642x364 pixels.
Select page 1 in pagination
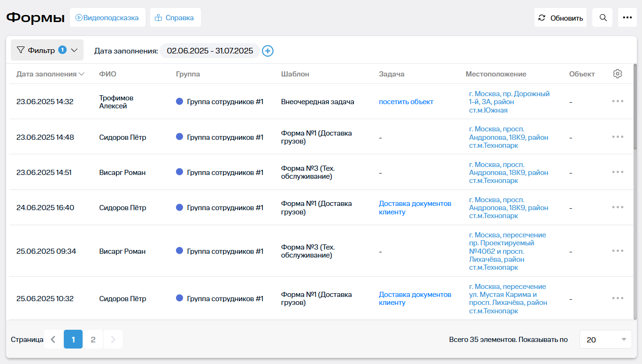coord(73,339)
